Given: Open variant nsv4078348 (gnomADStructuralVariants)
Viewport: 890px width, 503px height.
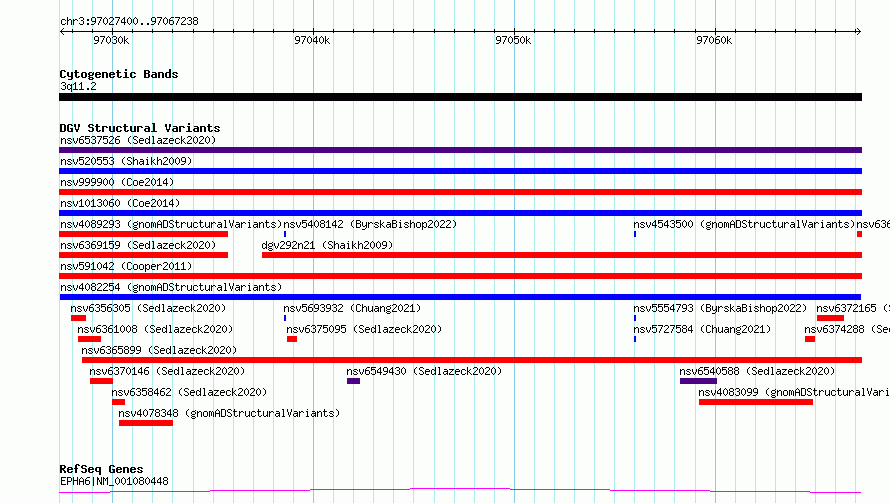Looking at the screenshot, I should click(229, 413).
